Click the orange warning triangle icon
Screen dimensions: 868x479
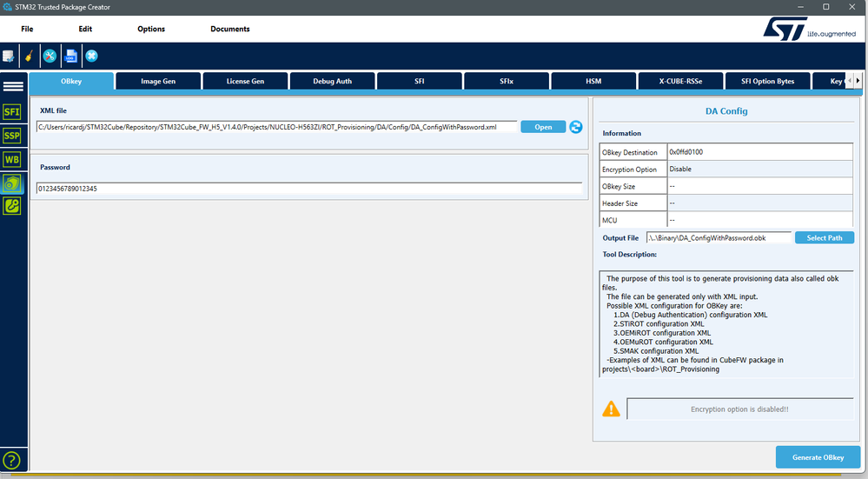coord(611,409)
